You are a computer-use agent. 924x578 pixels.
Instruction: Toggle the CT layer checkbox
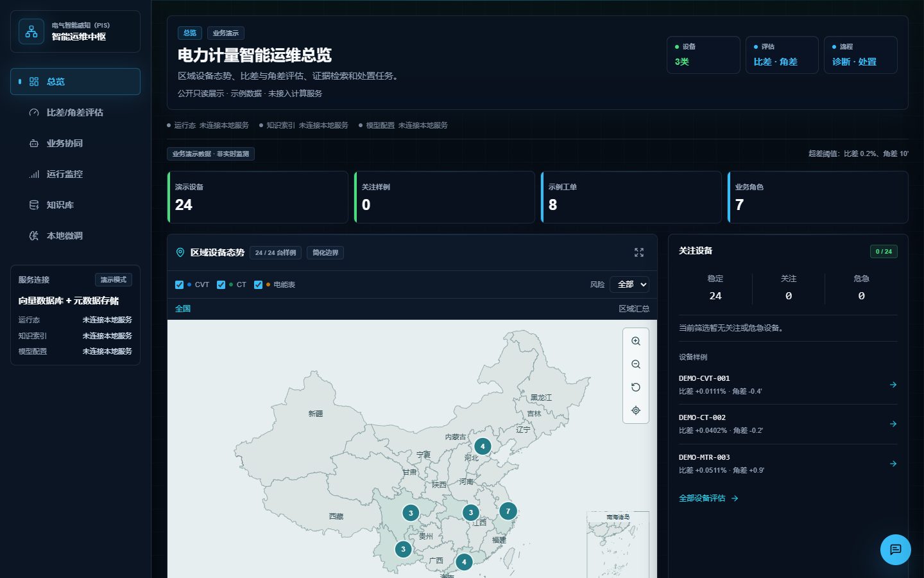click(221, 285)
